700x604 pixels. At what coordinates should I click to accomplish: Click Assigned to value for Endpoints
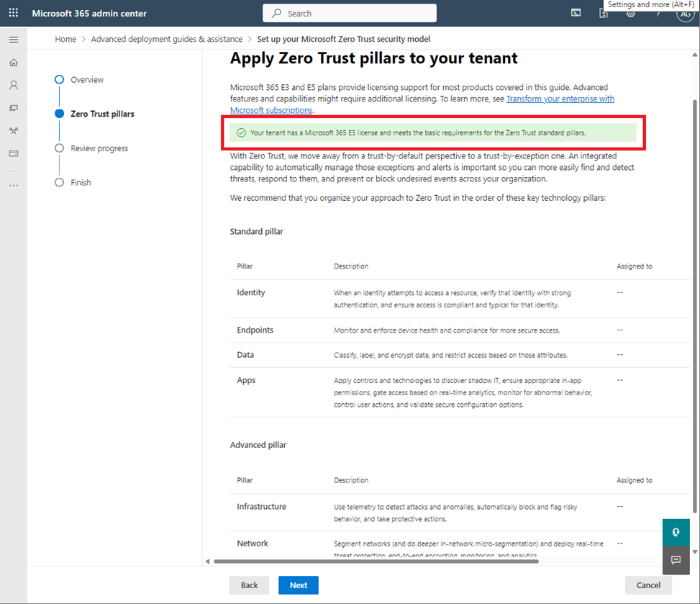pos(619,330)
